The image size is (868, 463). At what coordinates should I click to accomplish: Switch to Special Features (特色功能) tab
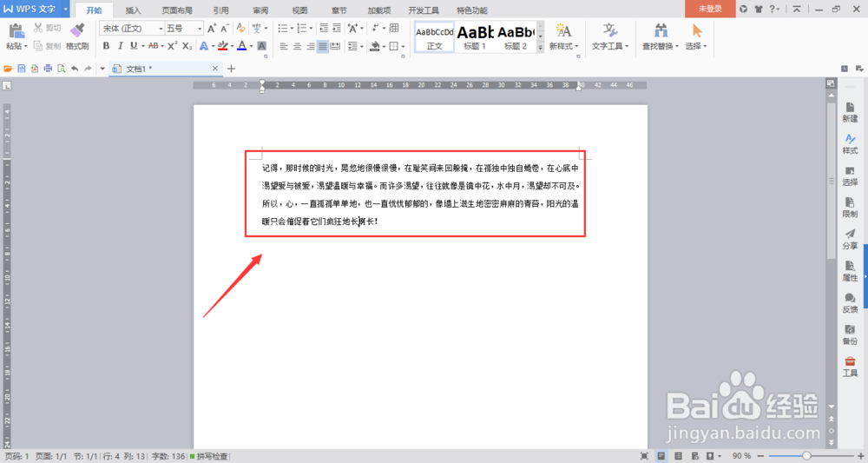click(x=472, y=10)
